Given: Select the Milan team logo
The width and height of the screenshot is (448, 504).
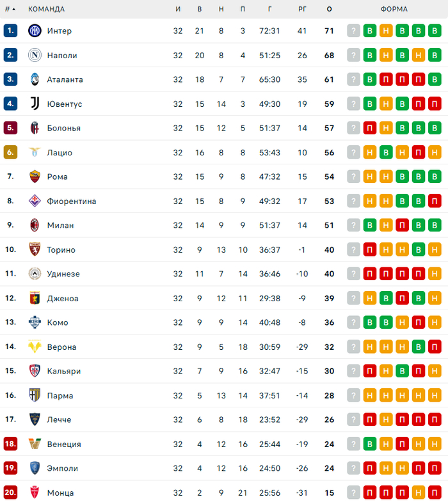Looking at the screenshot, I should 35,225.
